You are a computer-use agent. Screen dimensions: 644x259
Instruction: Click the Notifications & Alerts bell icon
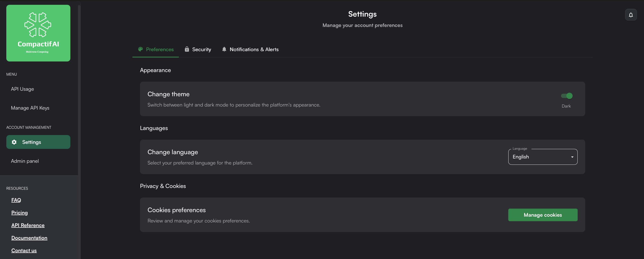pos(224,49)
